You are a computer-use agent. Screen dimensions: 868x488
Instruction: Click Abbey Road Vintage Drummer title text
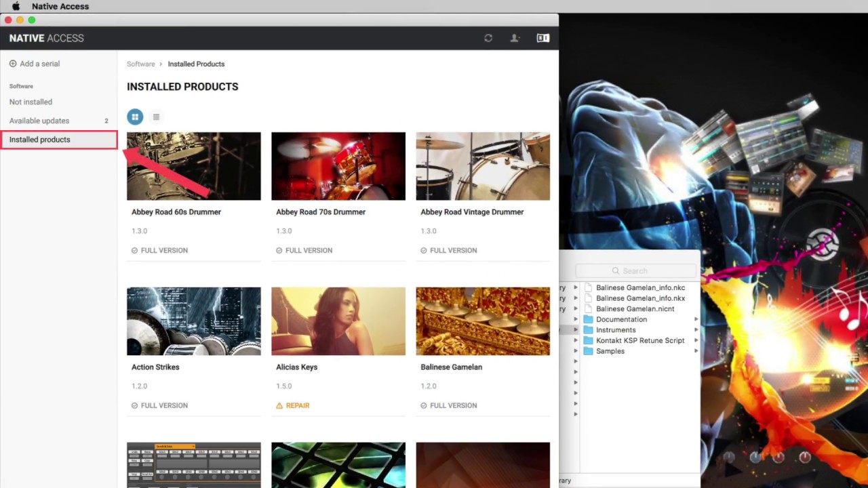pyautogui.click(x=472, y=211)
